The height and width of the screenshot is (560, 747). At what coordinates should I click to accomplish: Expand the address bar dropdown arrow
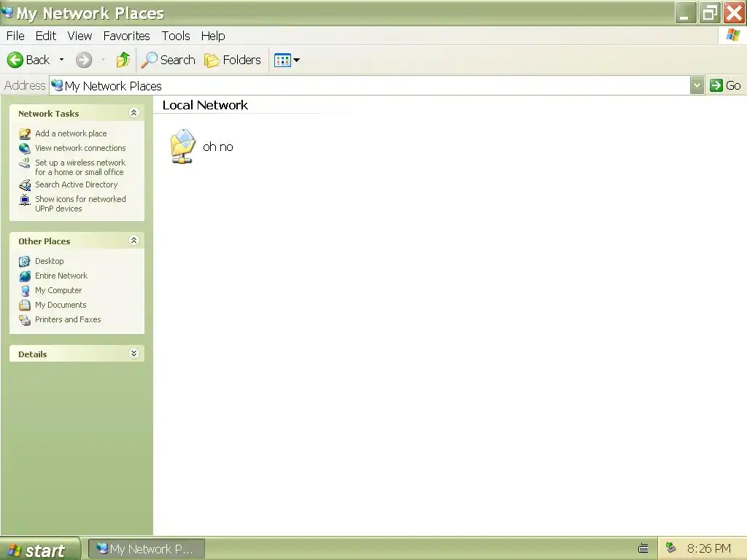click(x=697, y=86)
